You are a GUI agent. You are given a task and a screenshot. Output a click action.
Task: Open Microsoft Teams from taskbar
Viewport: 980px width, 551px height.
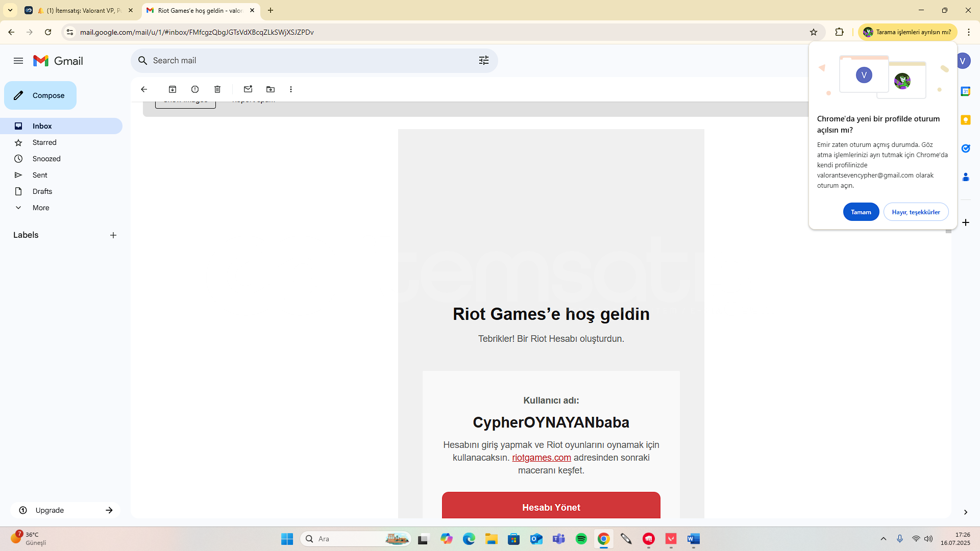(x=558, y=539)
